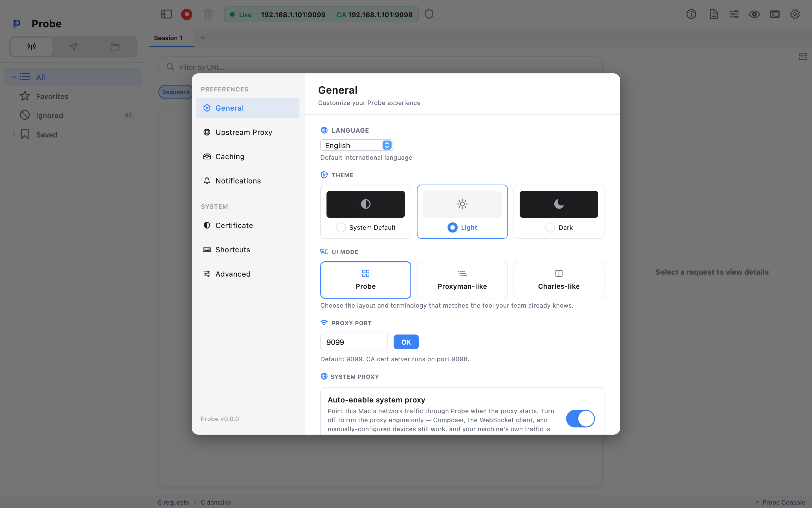Select All requests in sidebar
812x508 pixels.
point(73,77)
